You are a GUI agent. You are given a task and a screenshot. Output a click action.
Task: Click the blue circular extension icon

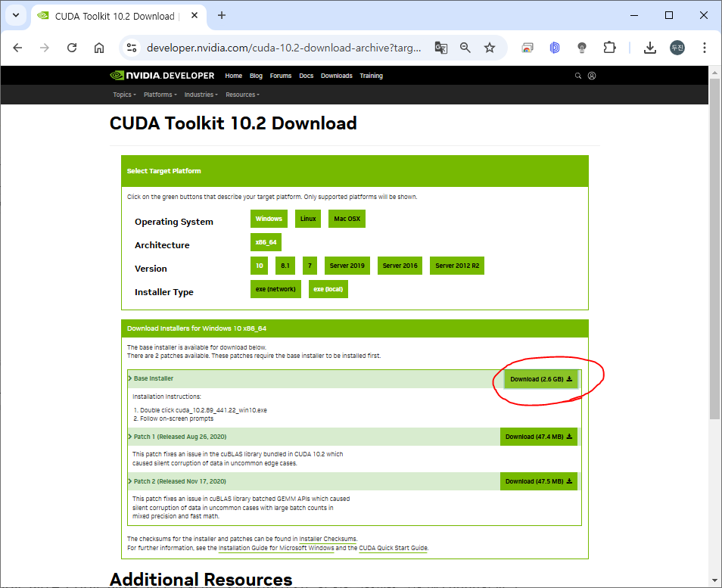coord(555,48)
